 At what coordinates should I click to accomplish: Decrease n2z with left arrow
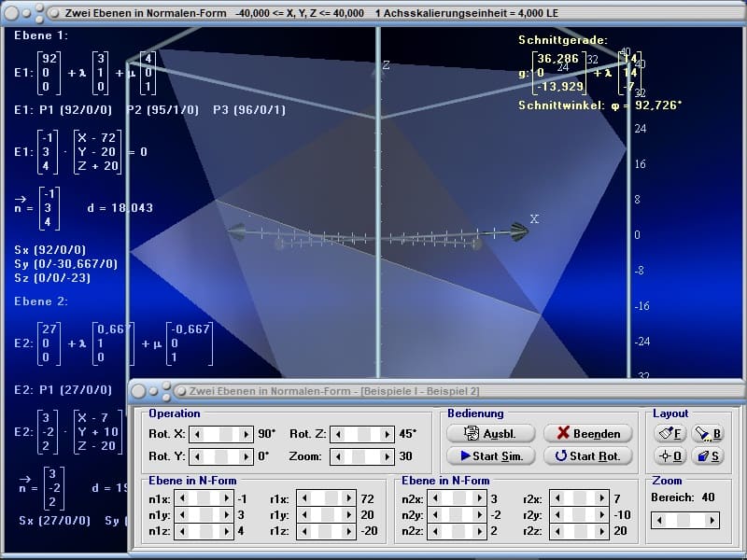[x=435, y=530]
